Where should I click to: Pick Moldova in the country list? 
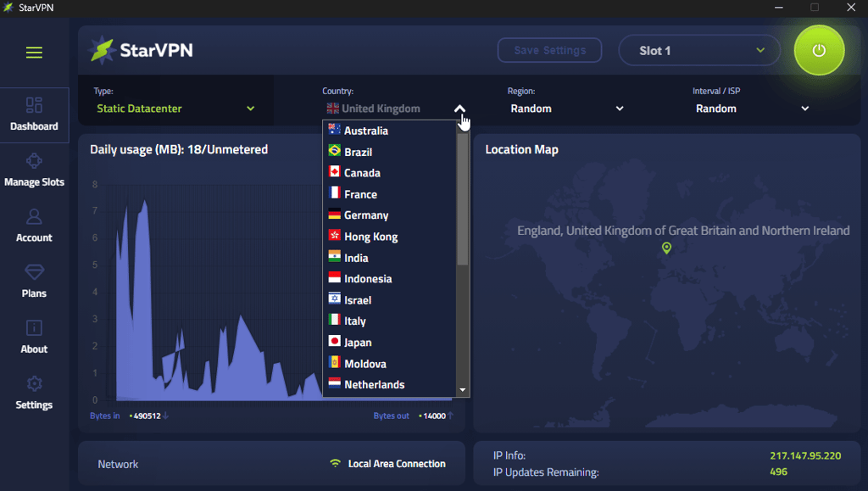pos(390,364)
